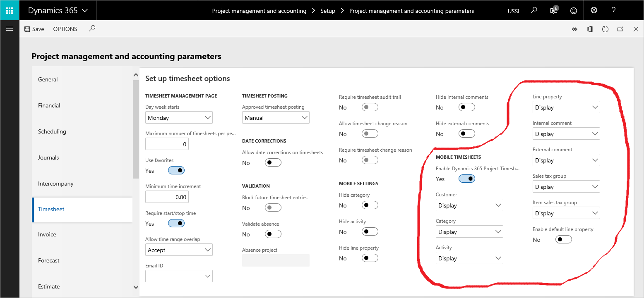Open Email ID dropdown
Viewport: 644px width, 298px height.
pos(179,276)
